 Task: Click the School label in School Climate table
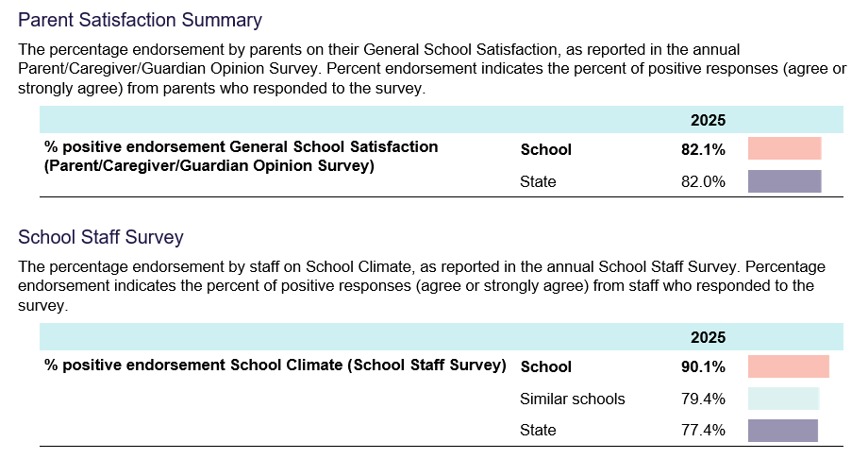pos(546,366)
